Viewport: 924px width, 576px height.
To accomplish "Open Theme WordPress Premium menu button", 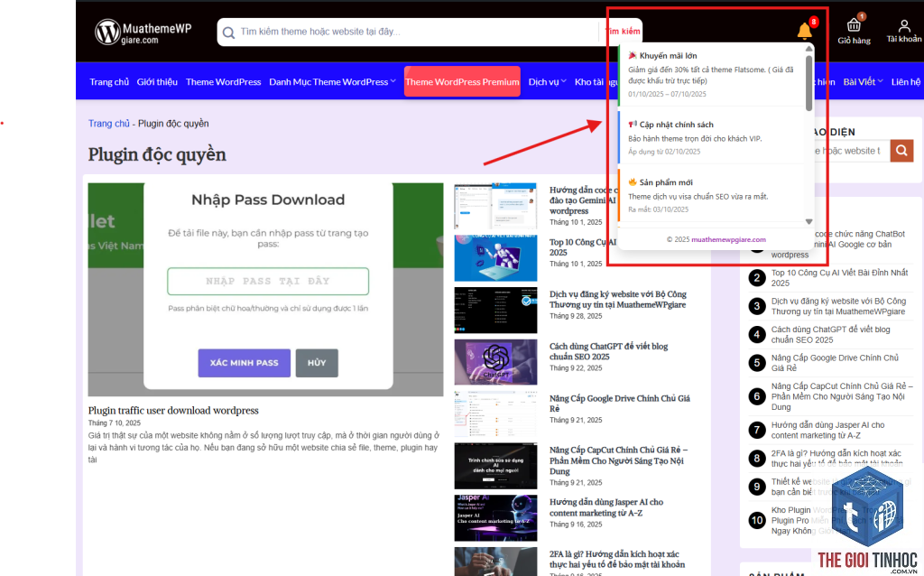I will [462, 82].
